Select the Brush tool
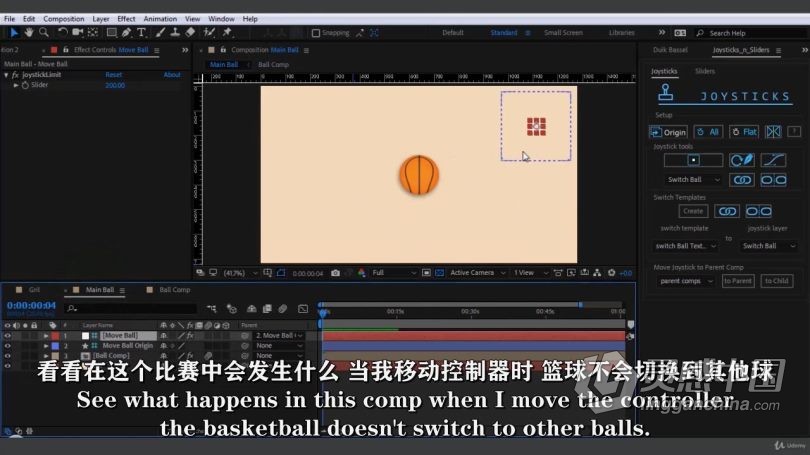The width and height of the screenshot is (810, 455). 160,33
